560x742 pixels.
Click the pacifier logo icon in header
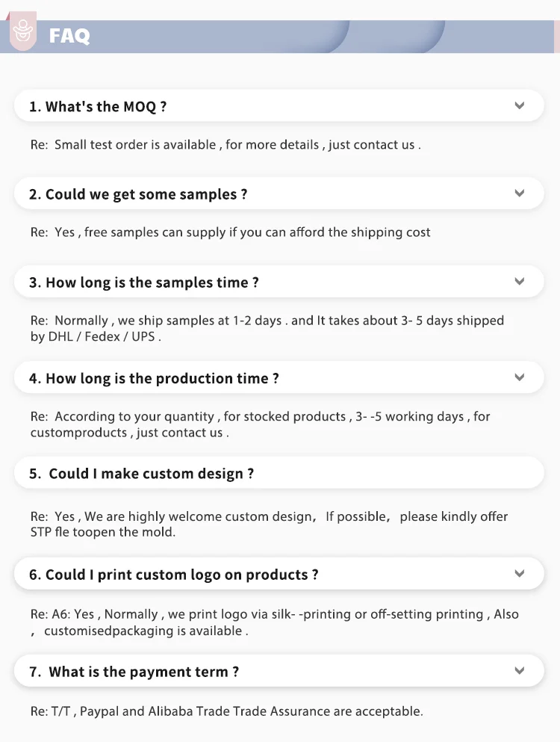click(x=24, y=34)
